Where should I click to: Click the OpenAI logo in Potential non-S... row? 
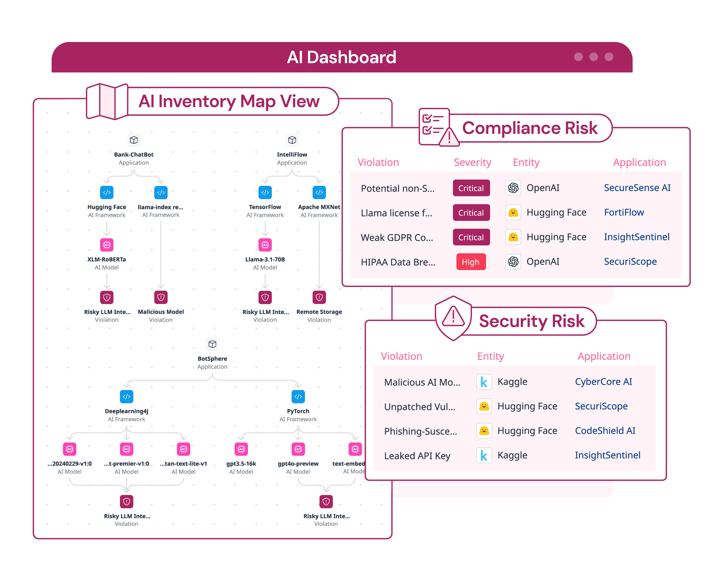click(x=513, y=188)
